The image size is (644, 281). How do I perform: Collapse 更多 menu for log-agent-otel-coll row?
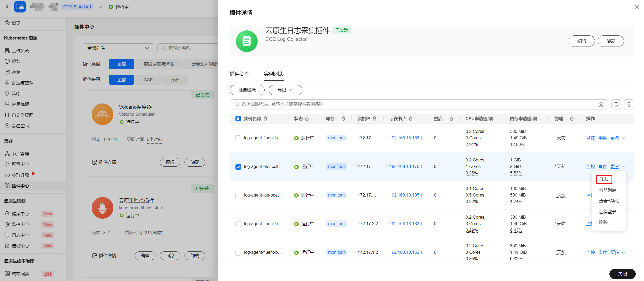(618, 167)
